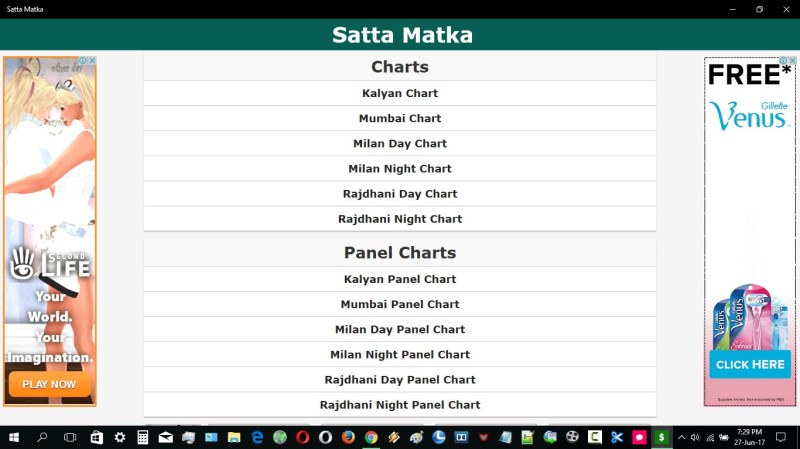The image size is (800, 449).
Task: Open the Kalyan Chart link
Action: point(400,93)
